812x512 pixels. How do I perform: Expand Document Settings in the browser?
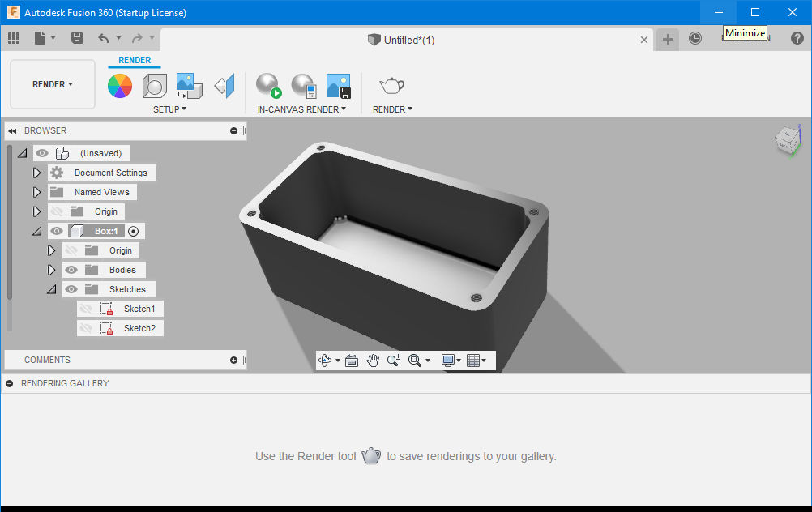pyautogui.click(x=36, y=173)
